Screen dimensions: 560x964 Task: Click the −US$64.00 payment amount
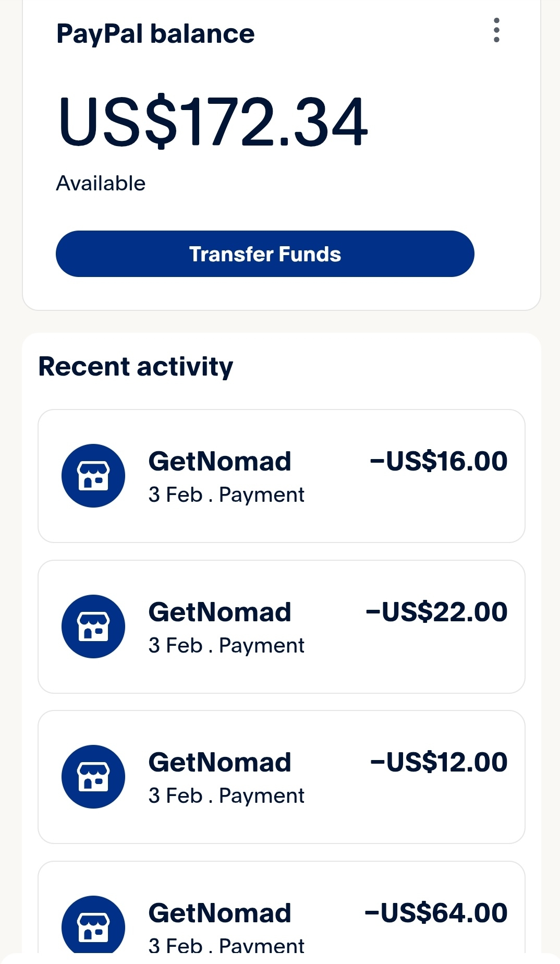click(x=436, y=913)
